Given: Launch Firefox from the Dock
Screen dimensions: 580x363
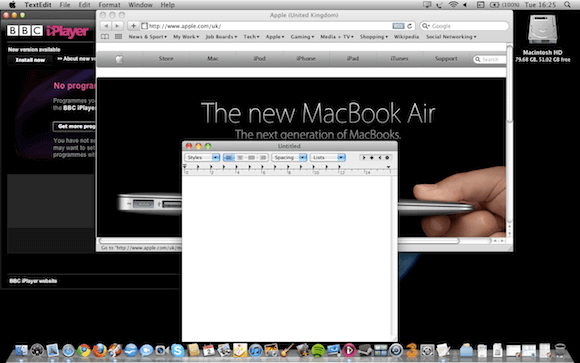Looking at the screenshot, I should (100, 350).
